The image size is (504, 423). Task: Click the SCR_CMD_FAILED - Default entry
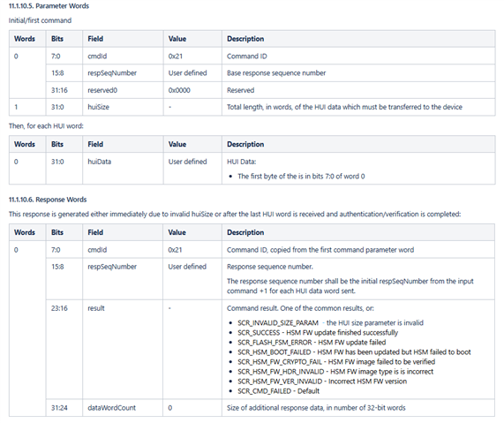point(278,391)
